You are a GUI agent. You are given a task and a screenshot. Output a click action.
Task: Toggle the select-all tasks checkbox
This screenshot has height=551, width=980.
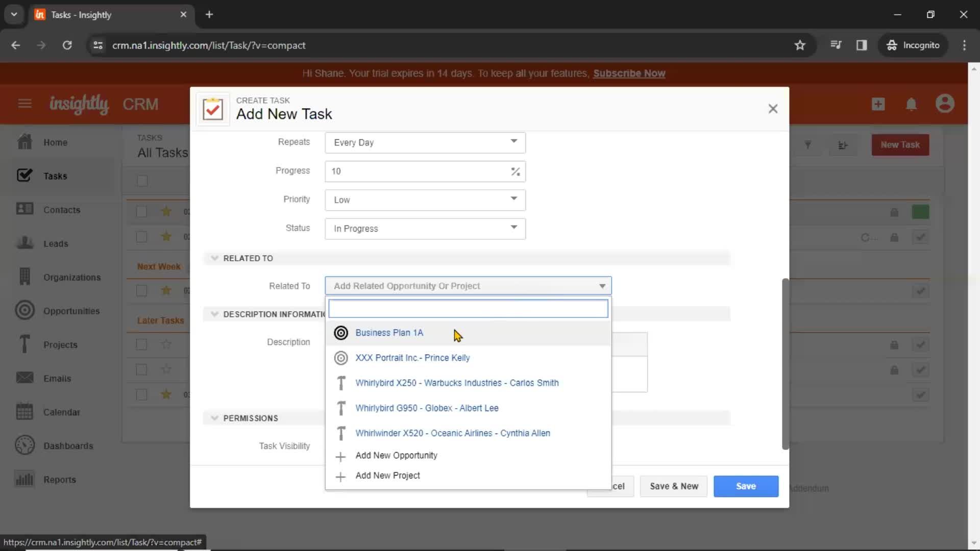pos(142,181)
